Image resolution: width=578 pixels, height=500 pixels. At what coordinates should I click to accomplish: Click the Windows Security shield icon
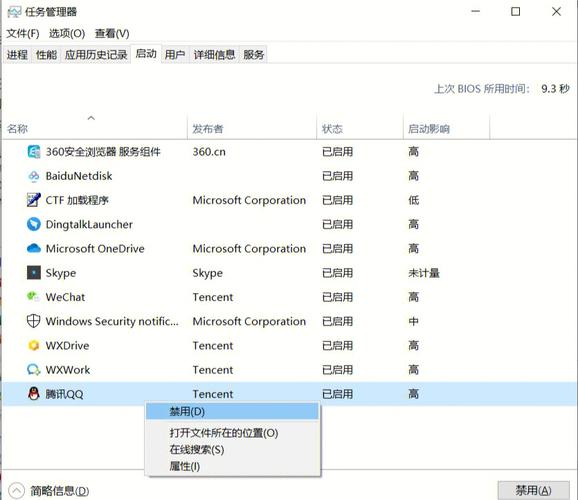(34, 321)
